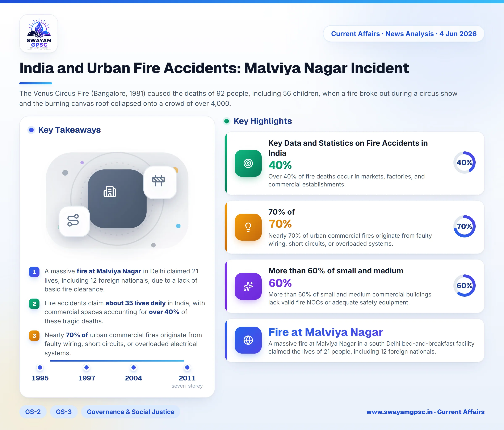Click the green target icon

point(248,163)
